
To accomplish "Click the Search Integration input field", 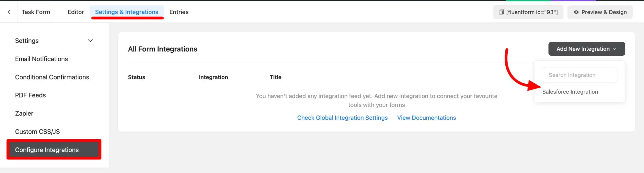I will (580, 75).
